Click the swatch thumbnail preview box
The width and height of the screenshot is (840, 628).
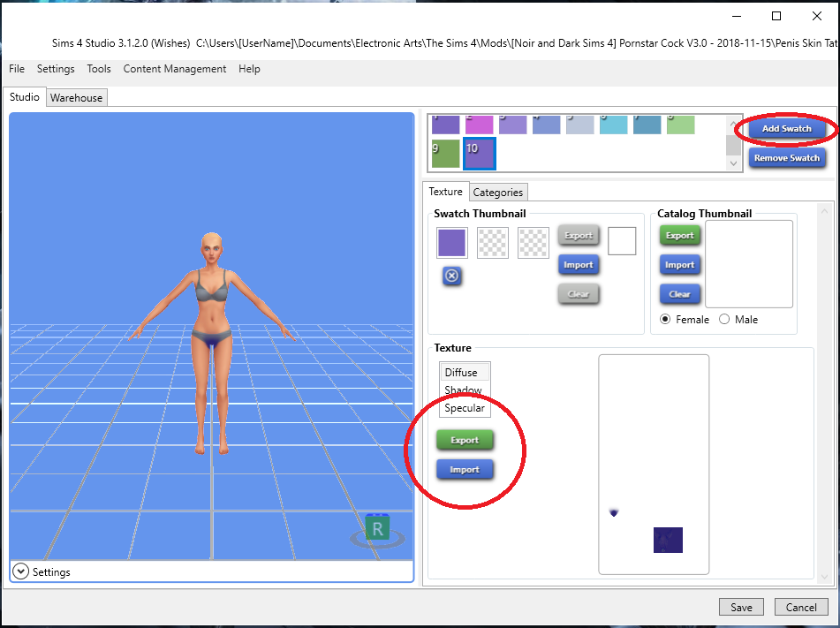(x=622, y=241)
